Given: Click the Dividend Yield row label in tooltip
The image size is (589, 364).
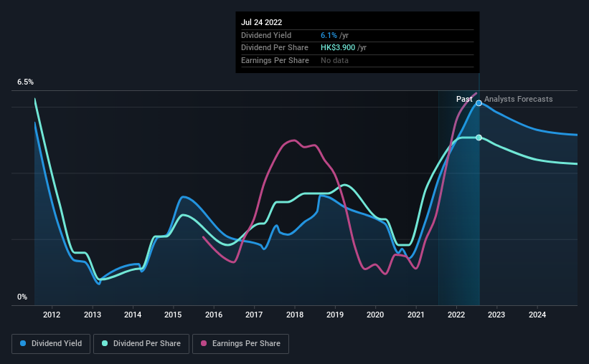Looking at the screenshot, I should pyautogui.click(x=266, y=35).
